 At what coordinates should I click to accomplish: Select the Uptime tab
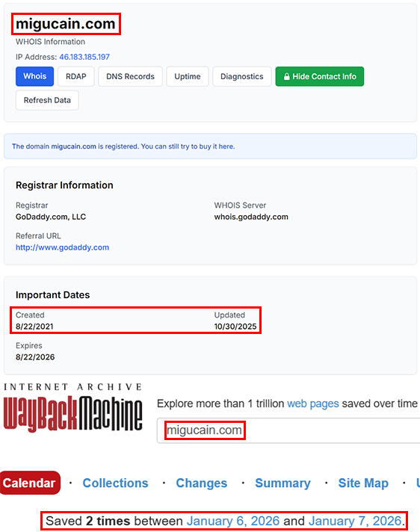[x=188, y=76]
